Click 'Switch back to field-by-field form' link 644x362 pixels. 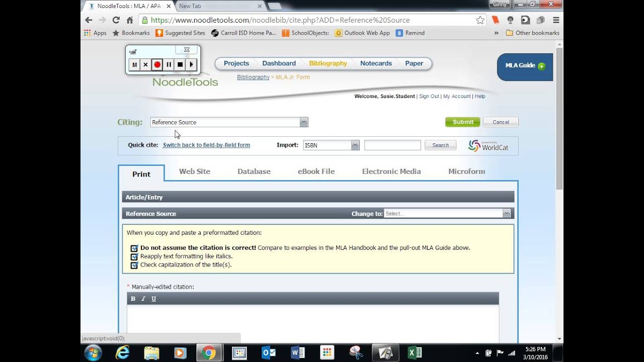point(206,145)
